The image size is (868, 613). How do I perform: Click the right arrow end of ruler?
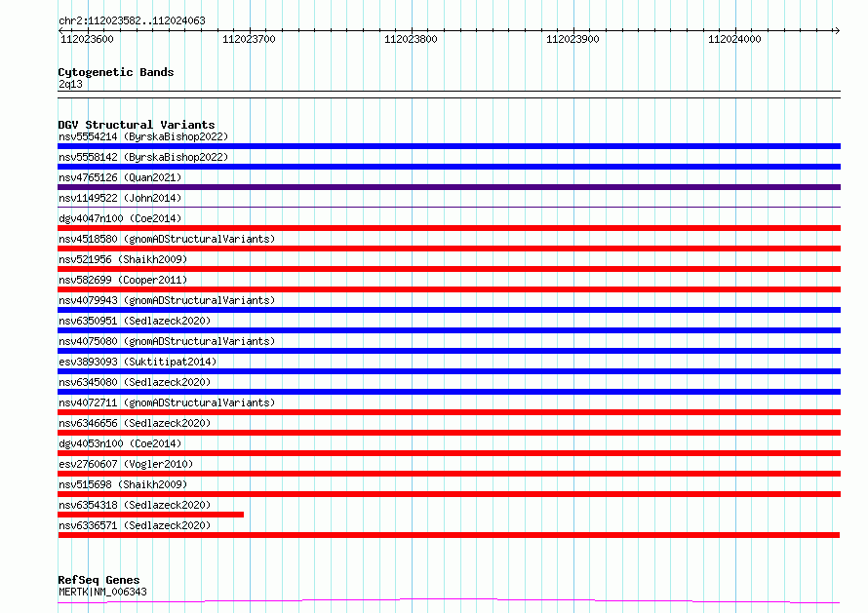pos(837,30)
